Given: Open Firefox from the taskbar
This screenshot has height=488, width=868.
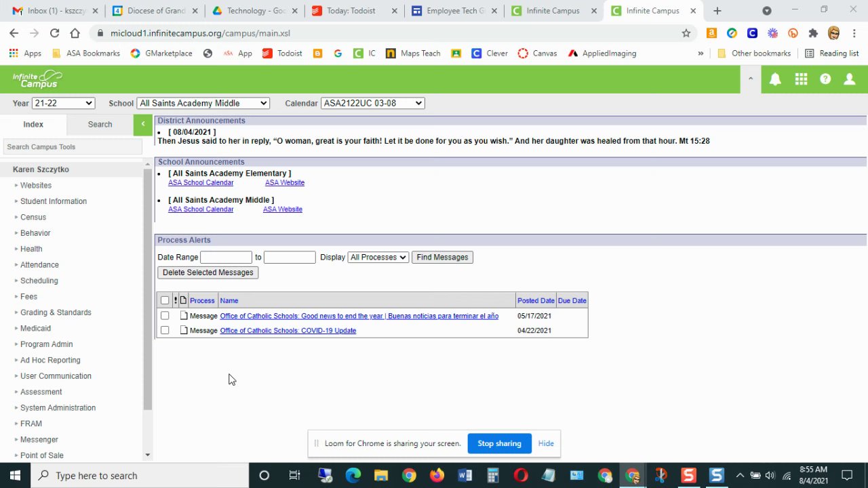Looking at the screenshot, I should (437, 475).
